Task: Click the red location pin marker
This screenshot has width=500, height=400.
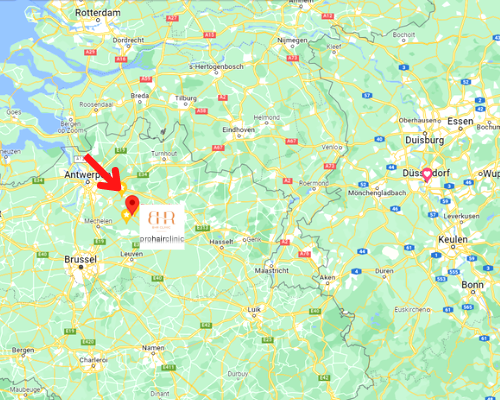Action: [132, 205]
